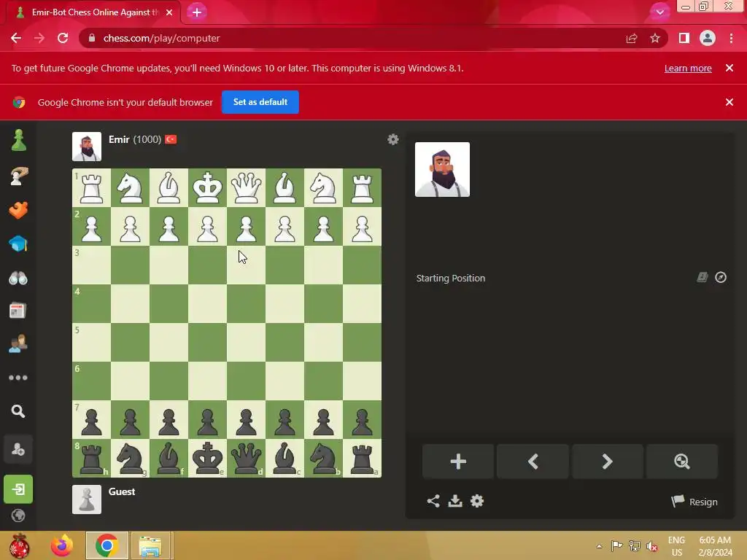Click Chrome taskbar icon

(107, 545)
